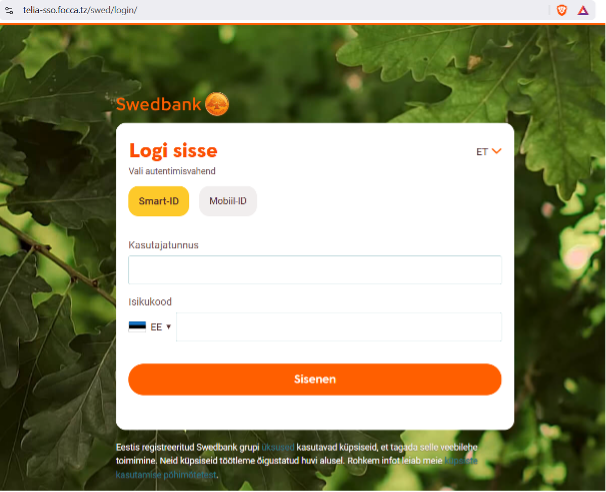Viewport: 606px width, 492px height.
Task: Click the Swedbank oak coin logo
Action: pyautogui.click(x=217, y=104)
